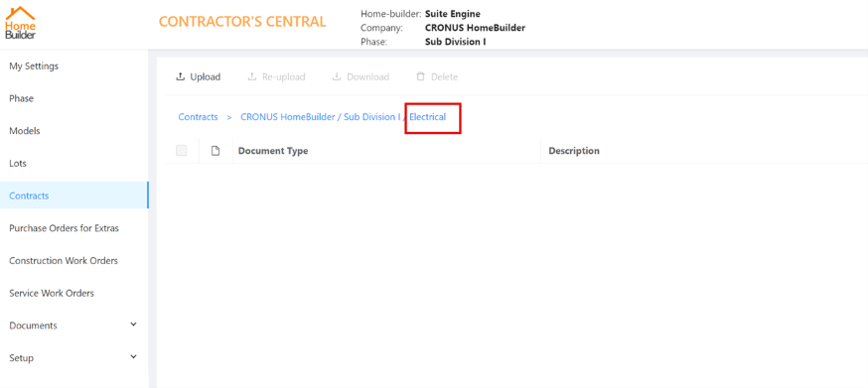Open CRONUS HomeBuilder / Sub Division I breadcrumb
This screenshot has height=388, width=868.
(321, 117)
